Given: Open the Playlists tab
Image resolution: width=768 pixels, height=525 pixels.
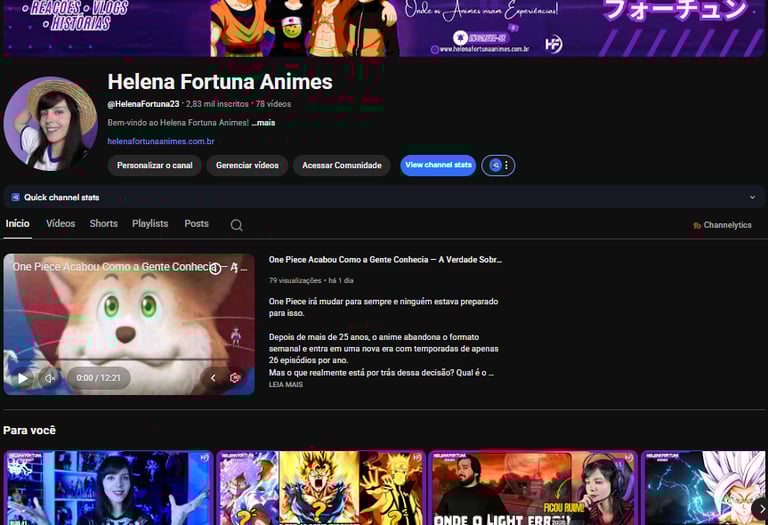Looking at the screenshot, I should tap(150, 224).
